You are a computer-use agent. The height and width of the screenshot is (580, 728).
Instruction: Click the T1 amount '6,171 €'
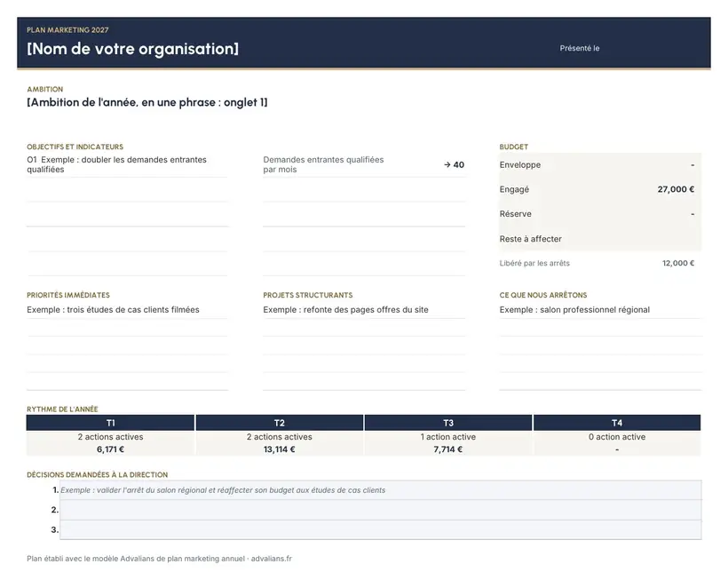110,449
